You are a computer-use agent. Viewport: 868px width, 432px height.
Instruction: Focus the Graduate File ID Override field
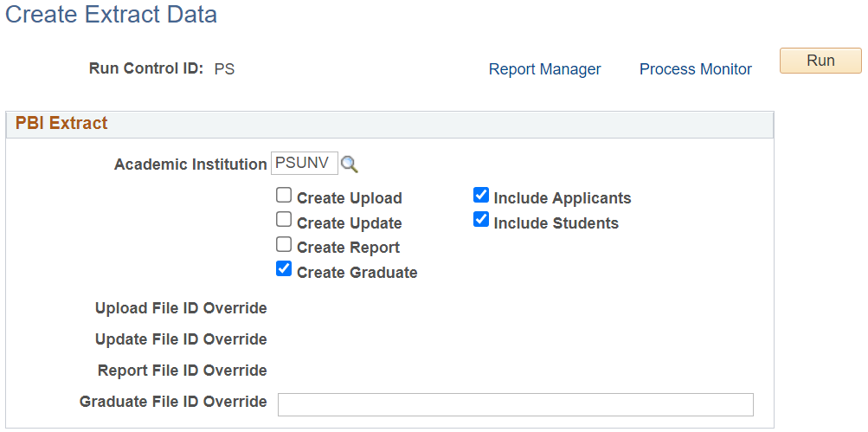(x=516, y=404)
